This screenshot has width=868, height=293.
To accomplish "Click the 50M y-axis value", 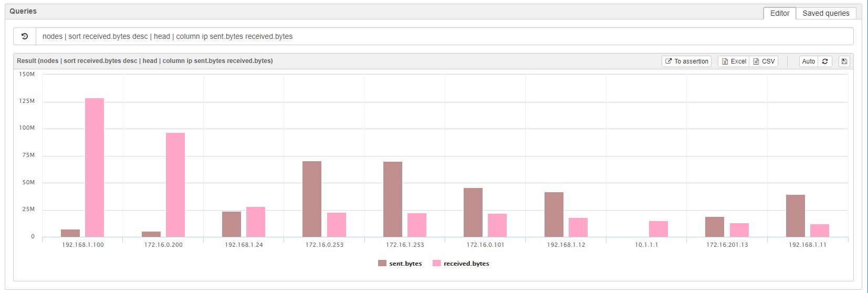I will click(x=28, y=182).
